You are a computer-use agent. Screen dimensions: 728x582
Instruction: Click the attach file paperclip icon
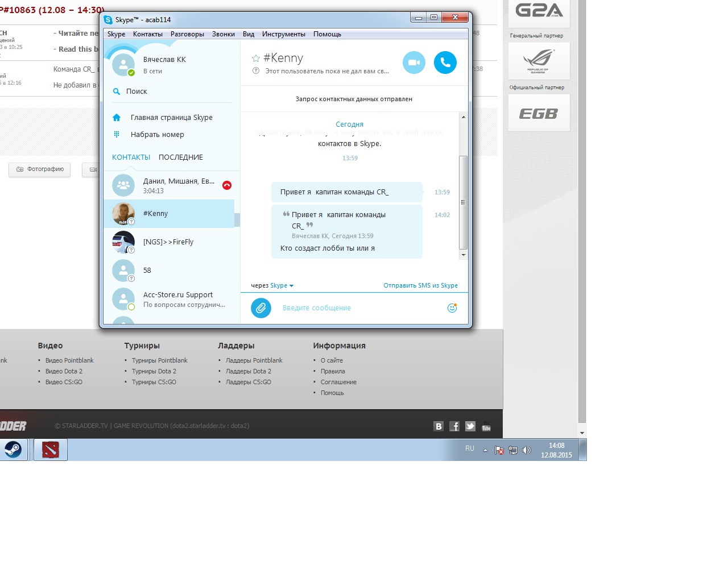261,308
